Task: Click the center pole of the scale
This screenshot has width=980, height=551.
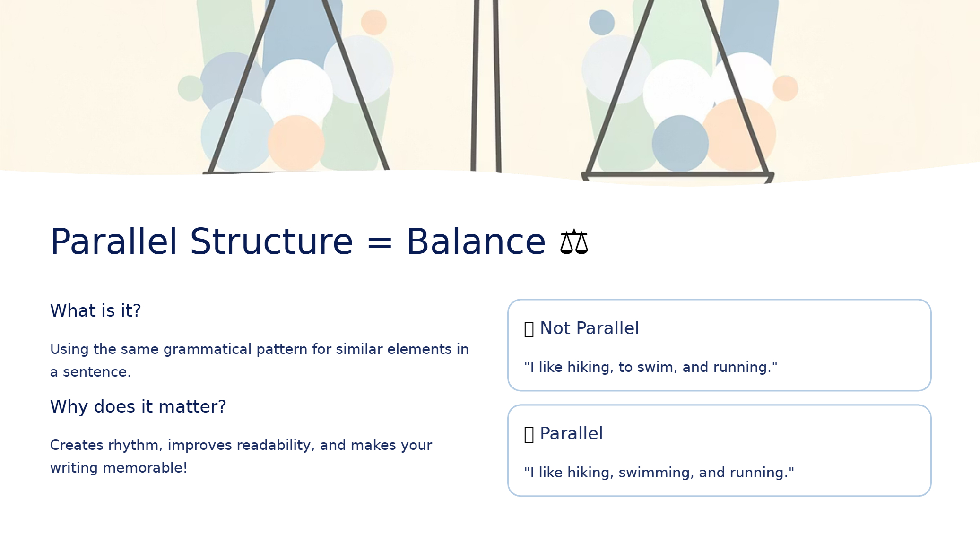Action: pyautogui.click(x=486, y=85)
